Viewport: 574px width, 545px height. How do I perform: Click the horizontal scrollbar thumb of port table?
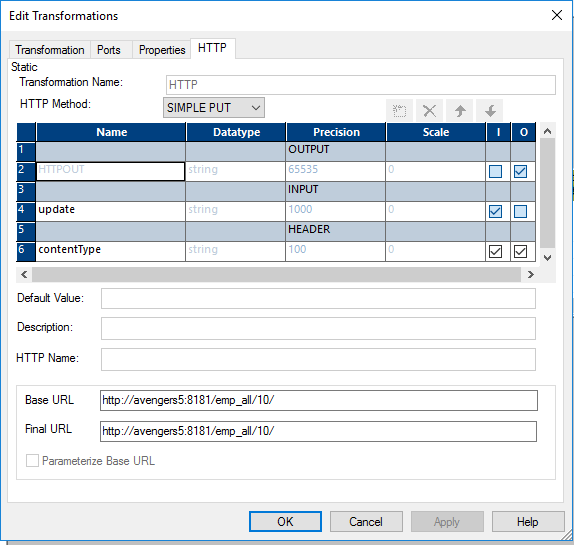click(x=276, y=275)
